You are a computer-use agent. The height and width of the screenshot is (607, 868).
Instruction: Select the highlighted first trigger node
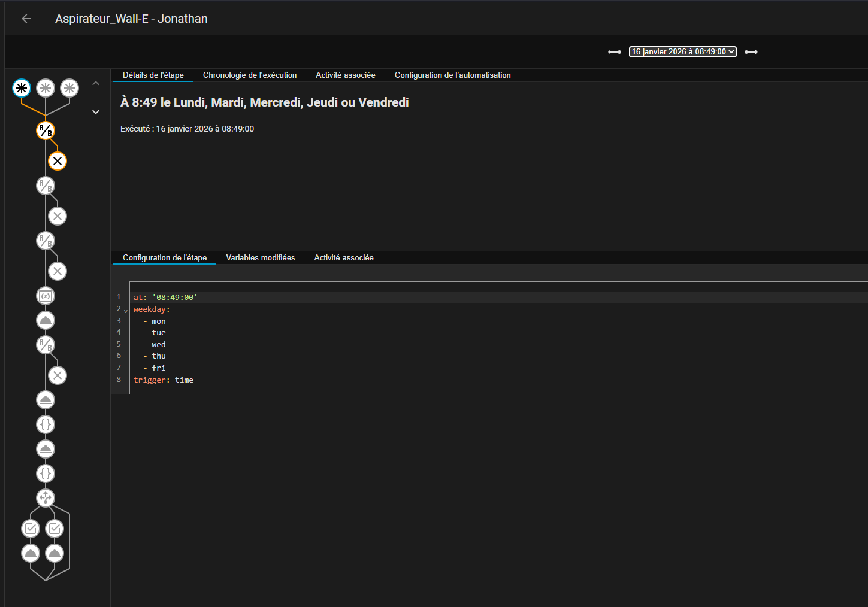click(22, 89)
